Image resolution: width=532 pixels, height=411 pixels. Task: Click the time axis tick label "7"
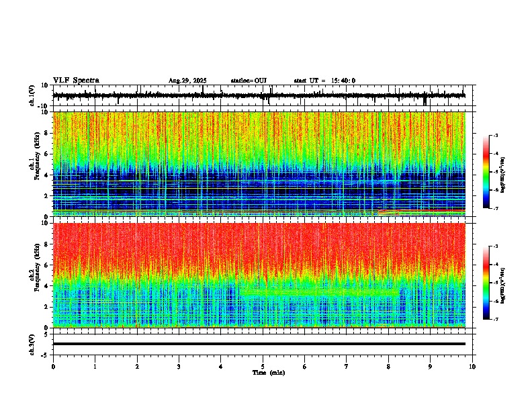pos(347,367)
